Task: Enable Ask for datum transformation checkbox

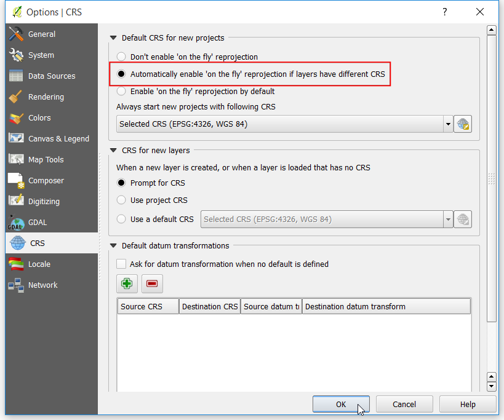Action: (121, 264)
